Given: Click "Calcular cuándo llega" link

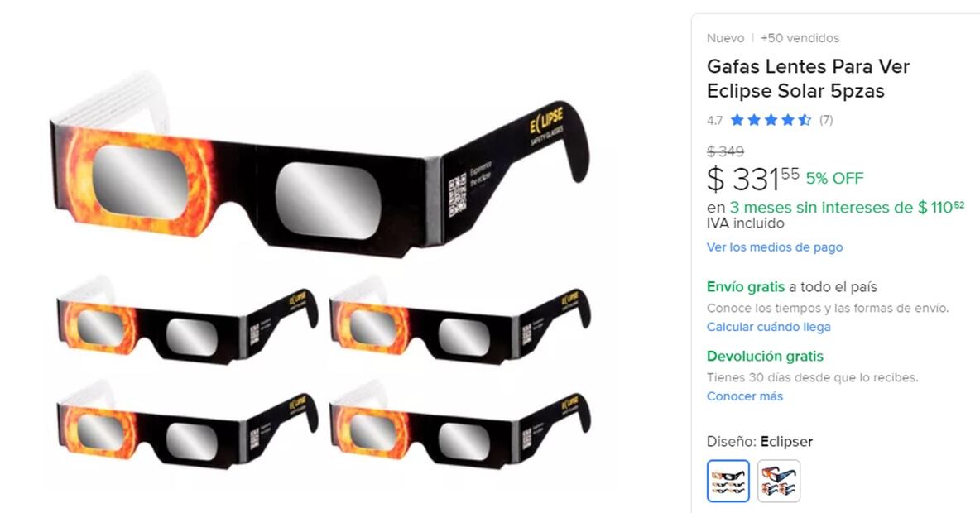Looking at the screenshot, I should pos(768,327).
